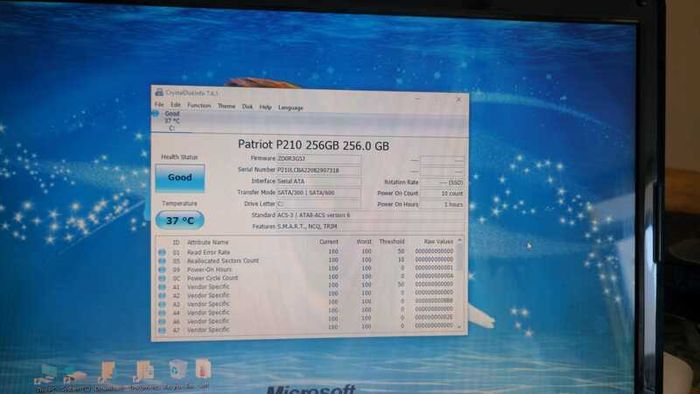Screen dimensions: 700x394
Task: Click status icon of Power Cycle Count row
Action: (162, 278)
